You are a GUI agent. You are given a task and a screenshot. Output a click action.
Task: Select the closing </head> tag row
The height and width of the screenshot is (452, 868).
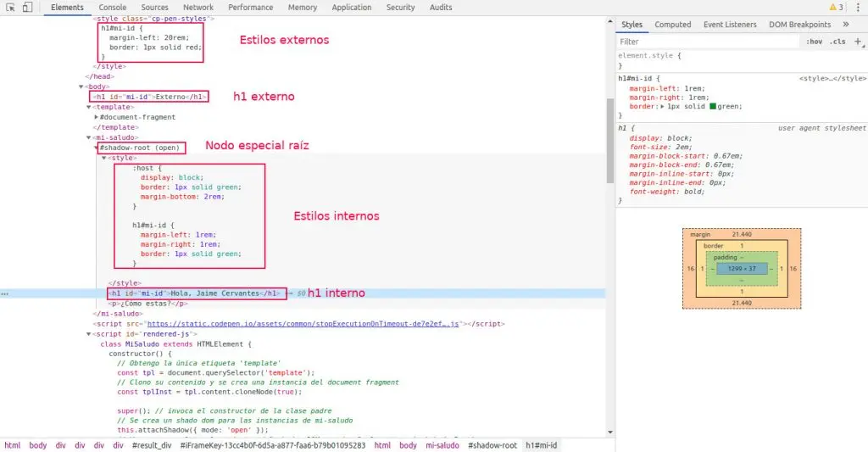click(100, 76)
